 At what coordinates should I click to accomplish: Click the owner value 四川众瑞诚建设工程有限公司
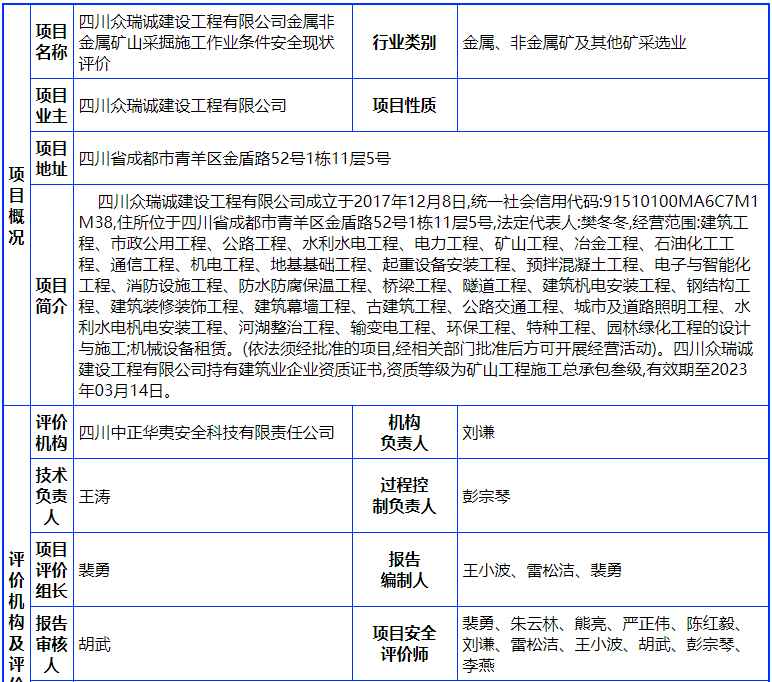(x=183, y=106)
